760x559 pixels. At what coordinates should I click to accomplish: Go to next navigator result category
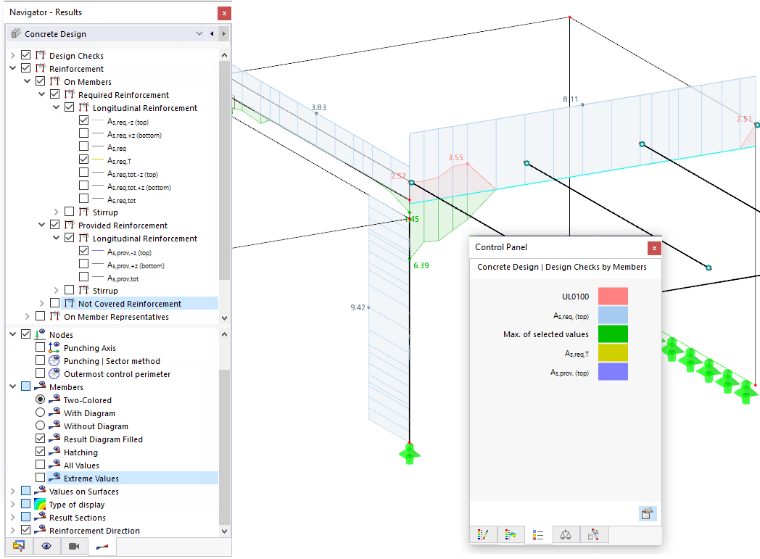tap(223, 33)
